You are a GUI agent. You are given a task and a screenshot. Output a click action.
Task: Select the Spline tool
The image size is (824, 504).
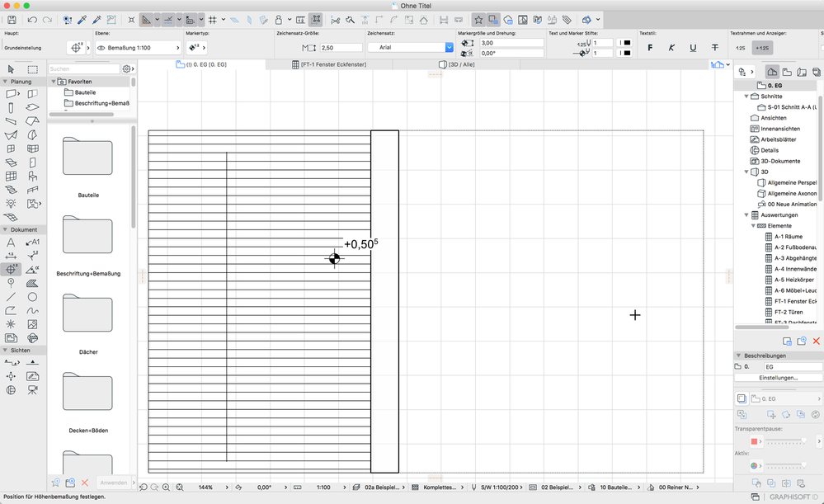33,311
